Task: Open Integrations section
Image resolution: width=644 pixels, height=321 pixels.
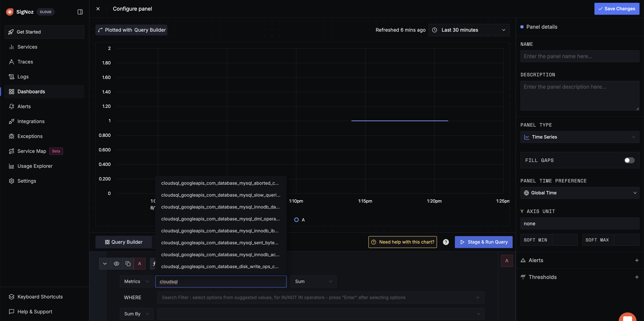Action: click(44, 121)
